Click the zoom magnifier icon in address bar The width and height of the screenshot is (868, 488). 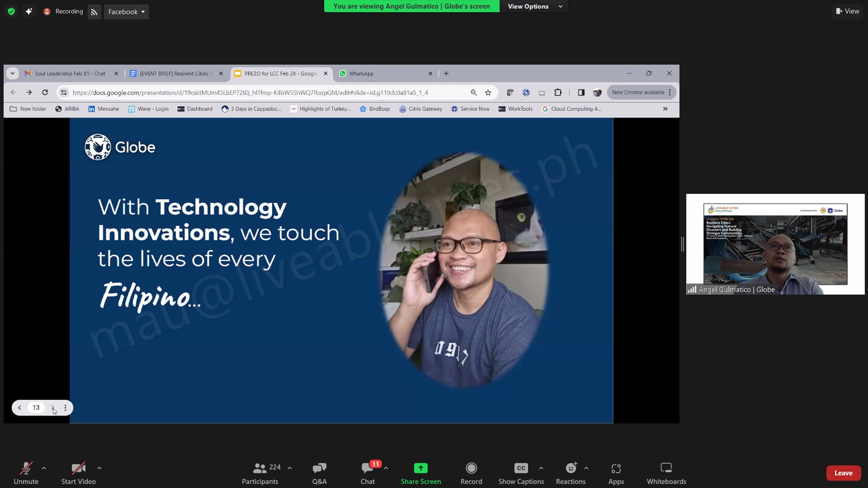click(473, 92)
